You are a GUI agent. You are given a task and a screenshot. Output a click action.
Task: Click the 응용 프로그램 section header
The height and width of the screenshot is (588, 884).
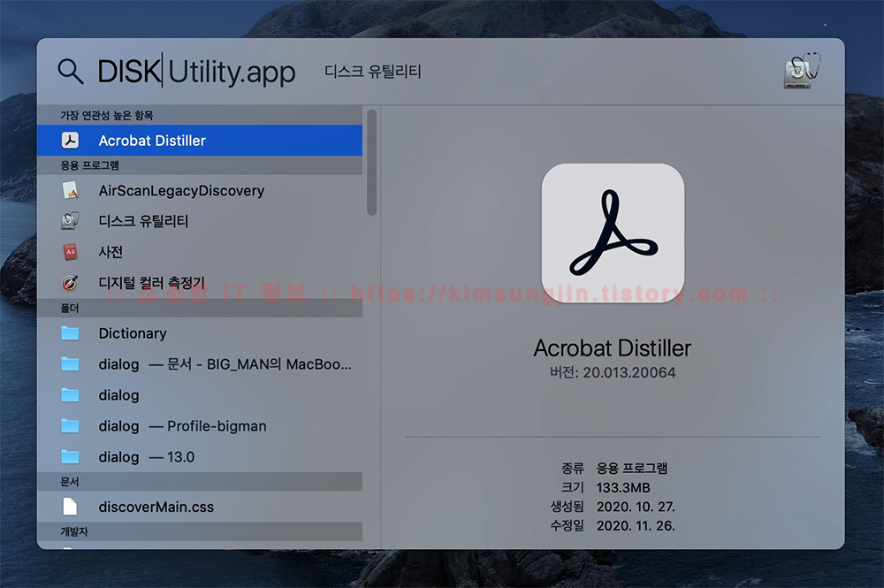pos(200,165)
